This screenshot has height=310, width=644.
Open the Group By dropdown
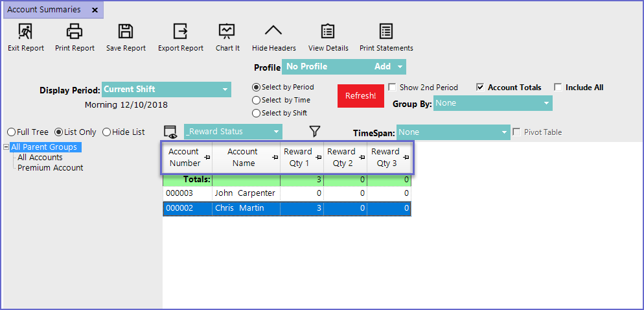(493, 103)
